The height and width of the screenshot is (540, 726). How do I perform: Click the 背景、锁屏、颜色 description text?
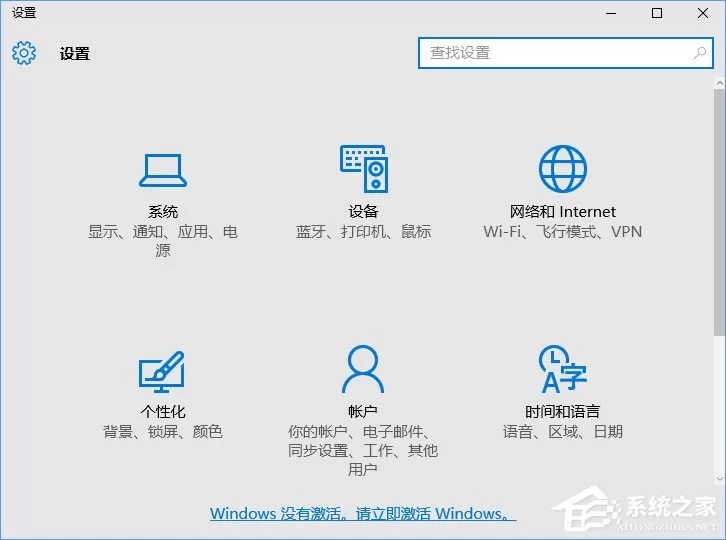point(163,432)
